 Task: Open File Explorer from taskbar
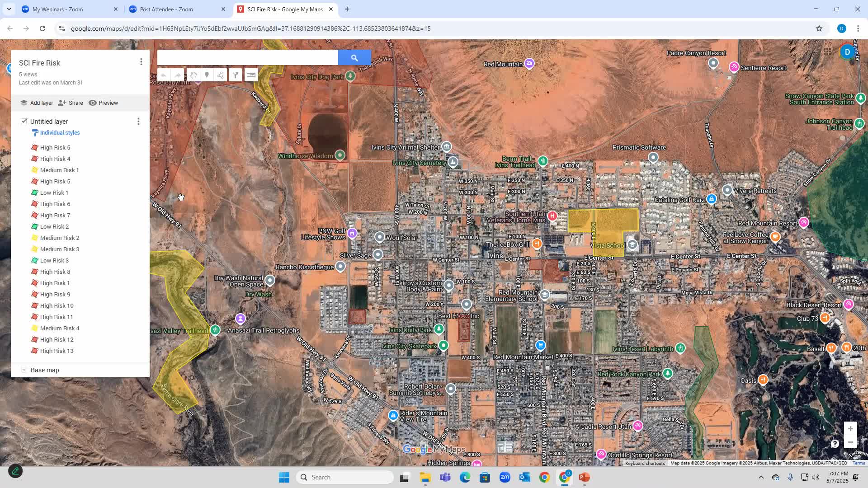[x=425, y=477]
